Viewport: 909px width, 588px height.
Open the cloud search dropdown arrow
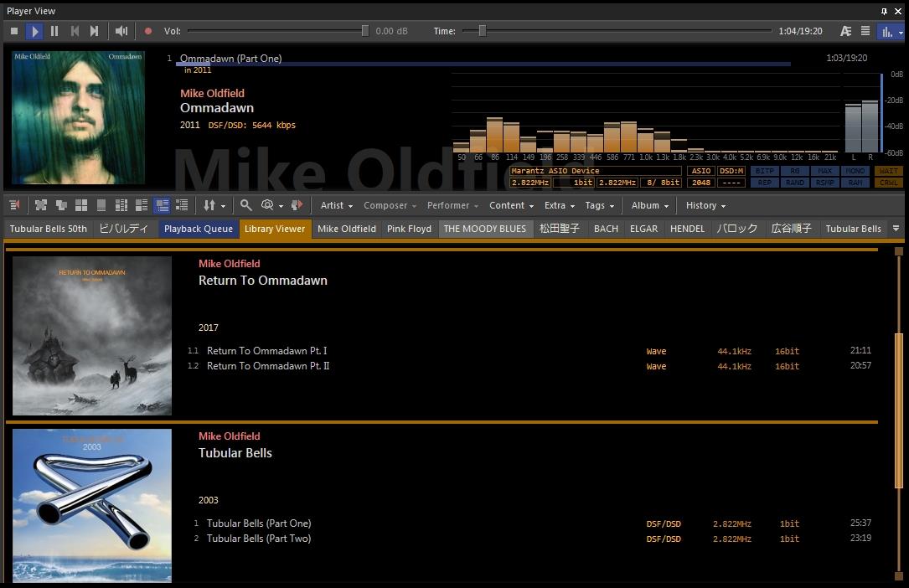(x=281, y=206)
